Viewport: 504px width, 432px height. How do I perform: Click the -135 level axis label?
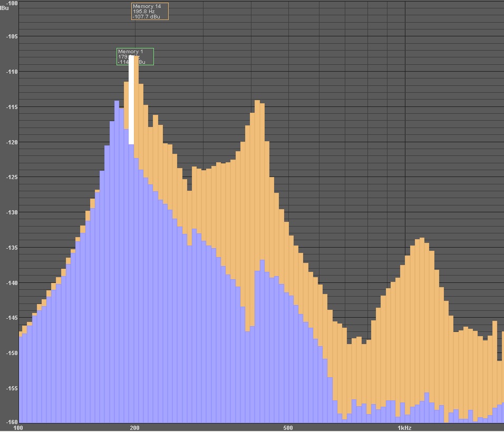tap(12, 247)
